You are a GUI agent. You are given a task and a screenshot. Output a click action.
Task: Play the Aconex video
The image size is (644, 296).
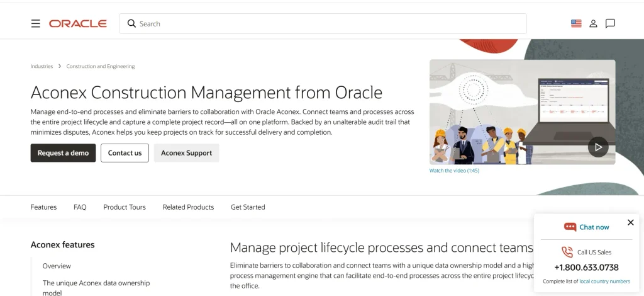tap(598, 147)
